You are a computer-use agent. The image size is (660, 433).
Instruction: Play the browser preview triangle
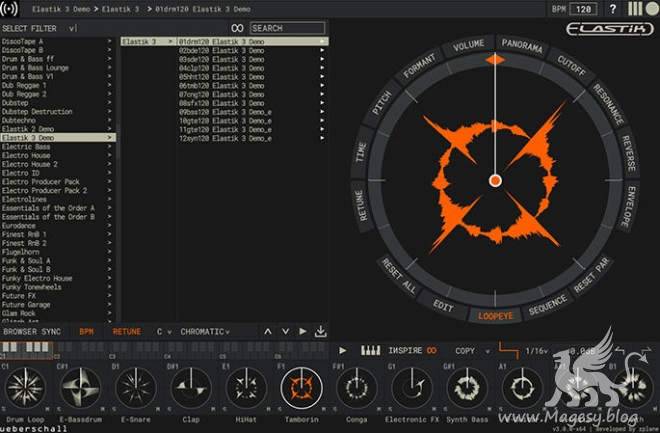tap(302, 332)
